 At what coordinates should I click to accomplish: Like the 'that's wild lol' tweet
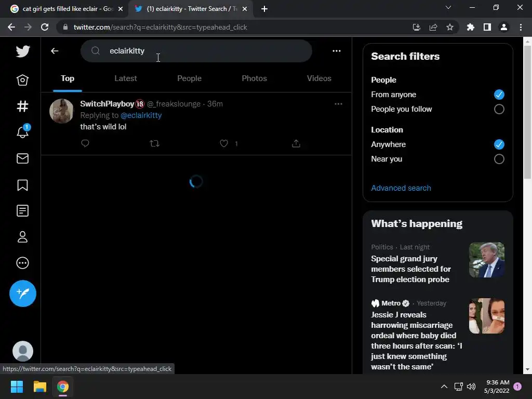[224, 143]
